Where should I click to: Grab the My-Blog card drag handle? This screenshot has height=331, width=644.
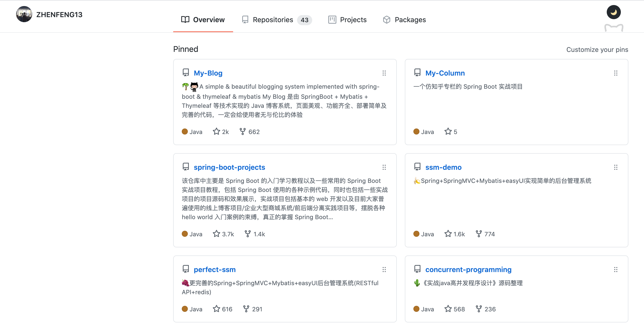(x=384, y=73)
